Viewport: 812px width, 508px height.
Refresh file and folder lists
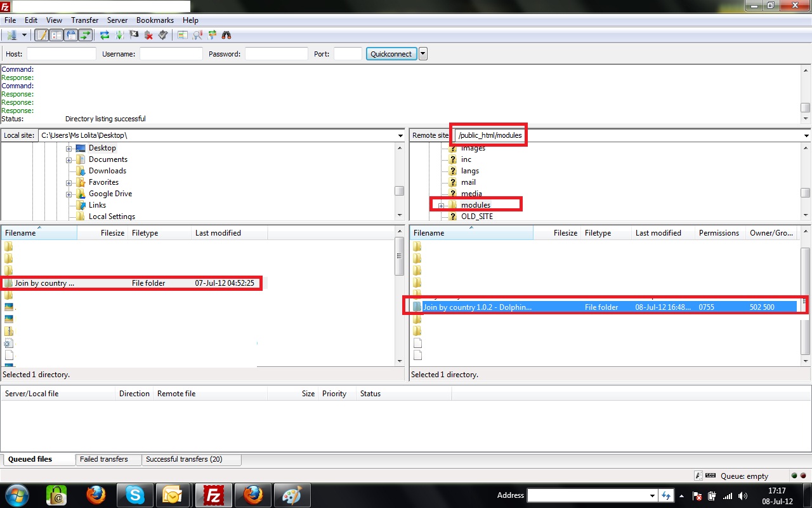click(x=105, y=36)
